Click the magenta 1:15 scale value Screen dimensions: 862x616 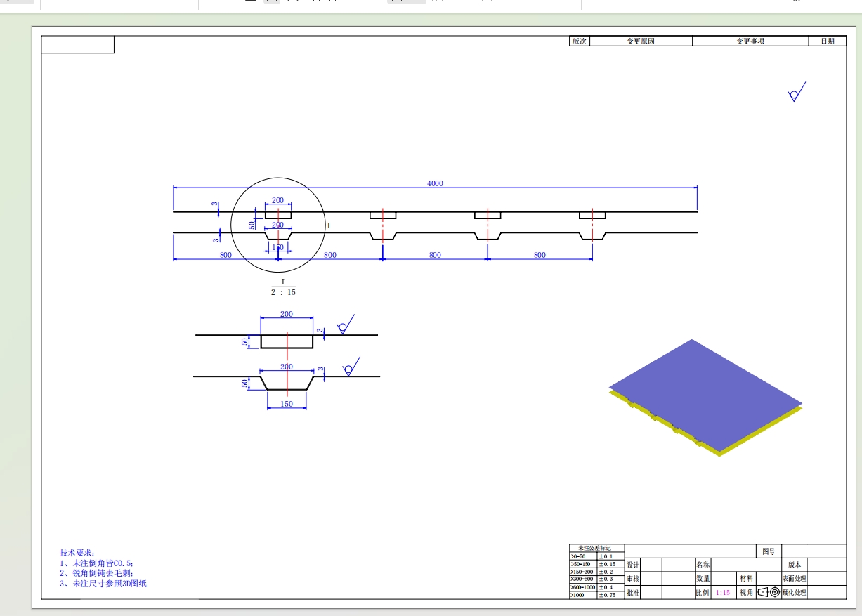pyautogui.click(x=723, y=592)
